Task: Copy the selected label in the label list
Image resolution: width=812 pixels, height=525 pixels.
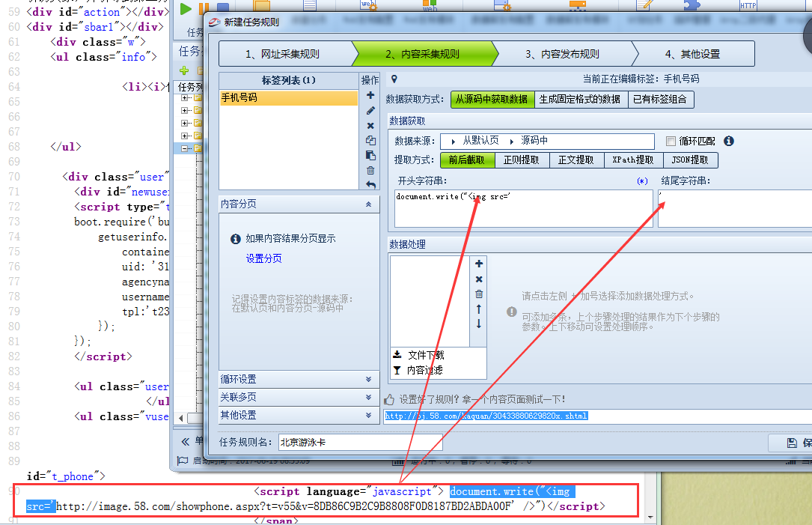Action: click(x=370, y=141)
